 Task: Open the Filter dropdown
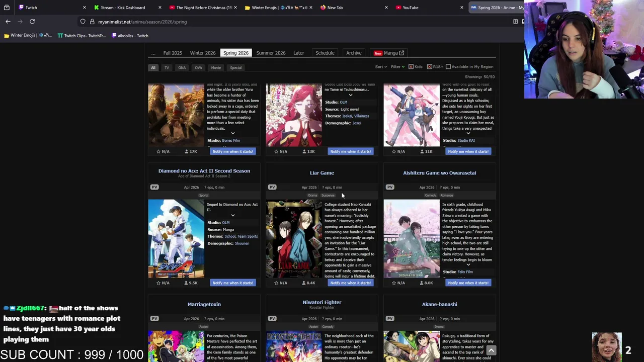(397, 66)
